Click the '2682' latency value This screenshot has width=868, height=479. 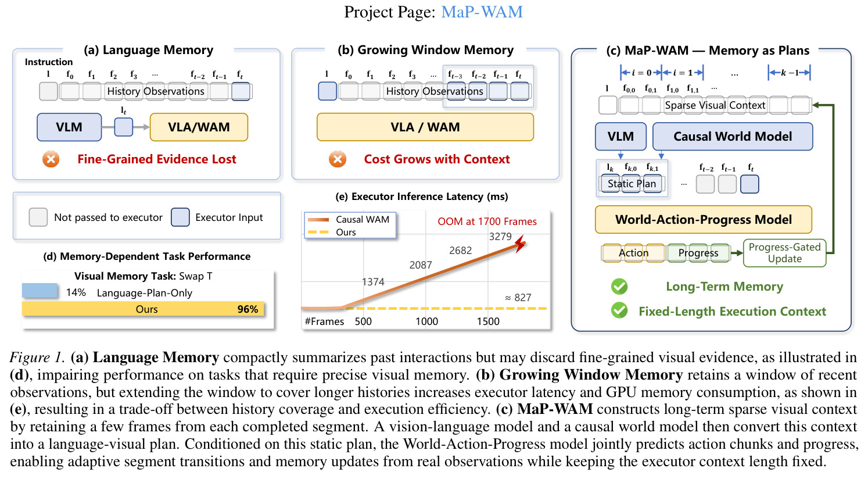461,251
